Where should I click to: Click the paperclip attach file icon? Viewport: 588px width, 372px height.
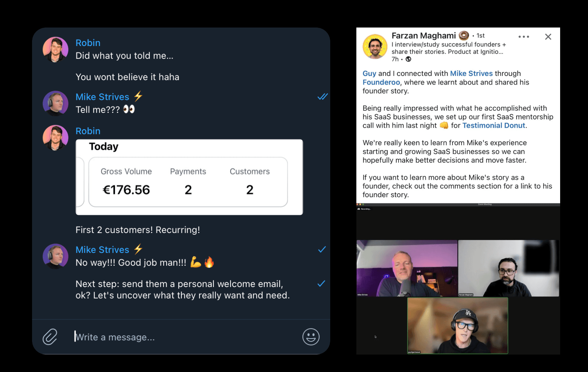(x=50, y=336)
